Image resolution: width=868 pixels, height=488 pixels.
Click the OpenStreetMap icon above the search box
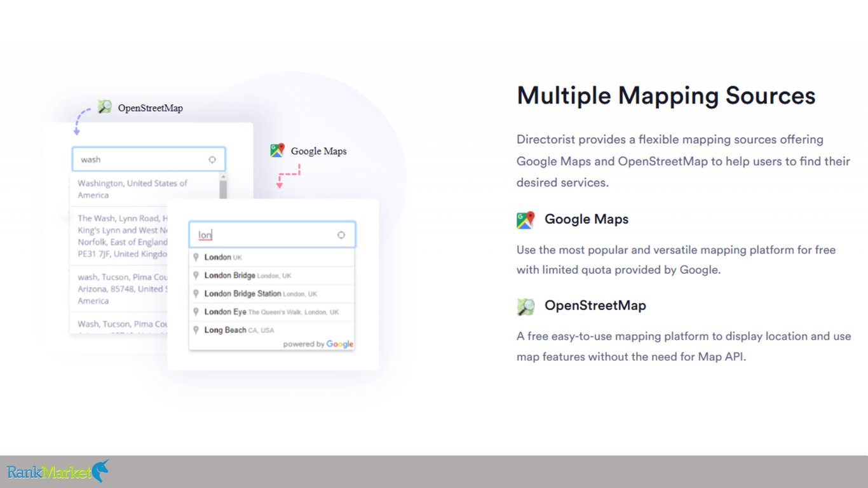pyautogui.click(x=105, y=107)
